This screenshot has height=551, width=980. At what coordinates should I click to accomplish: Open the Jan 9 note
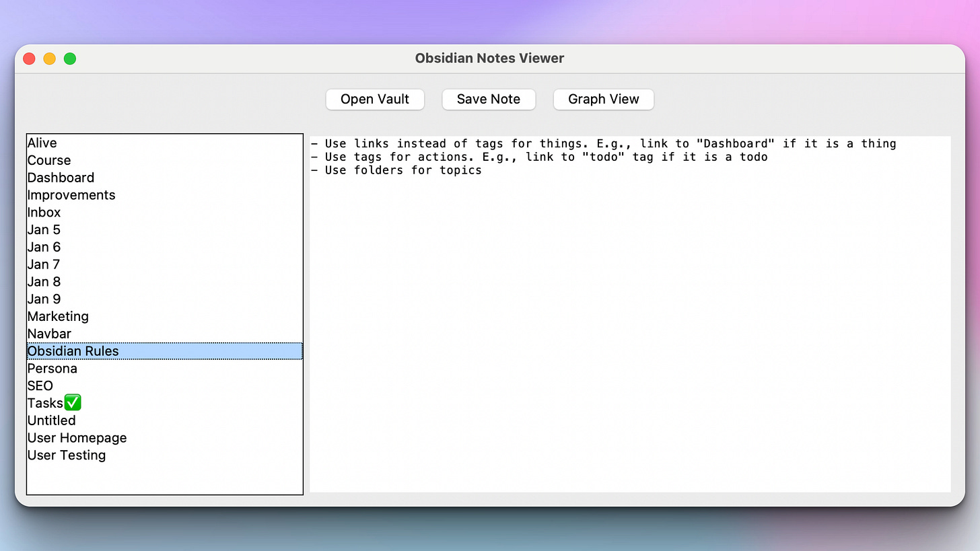tap(165, 299)
